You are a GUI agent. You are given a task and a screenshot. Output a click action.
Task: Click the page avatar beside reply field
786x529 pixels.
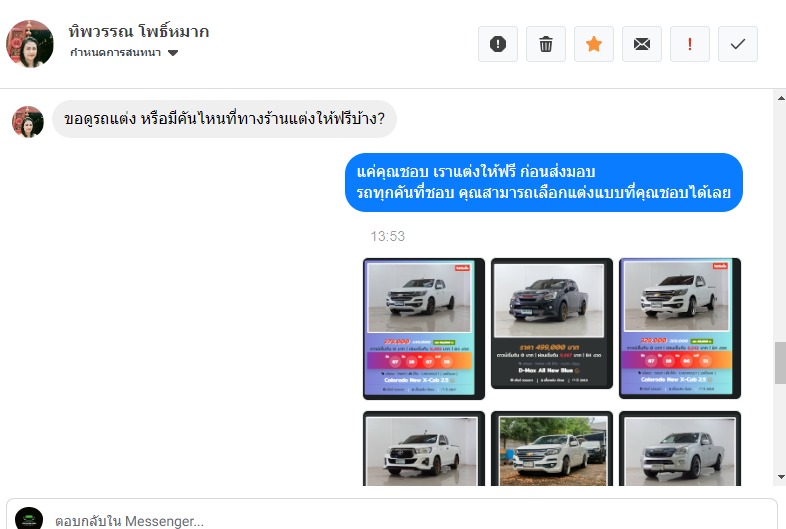pyautogui.click(x=29, y=518)
